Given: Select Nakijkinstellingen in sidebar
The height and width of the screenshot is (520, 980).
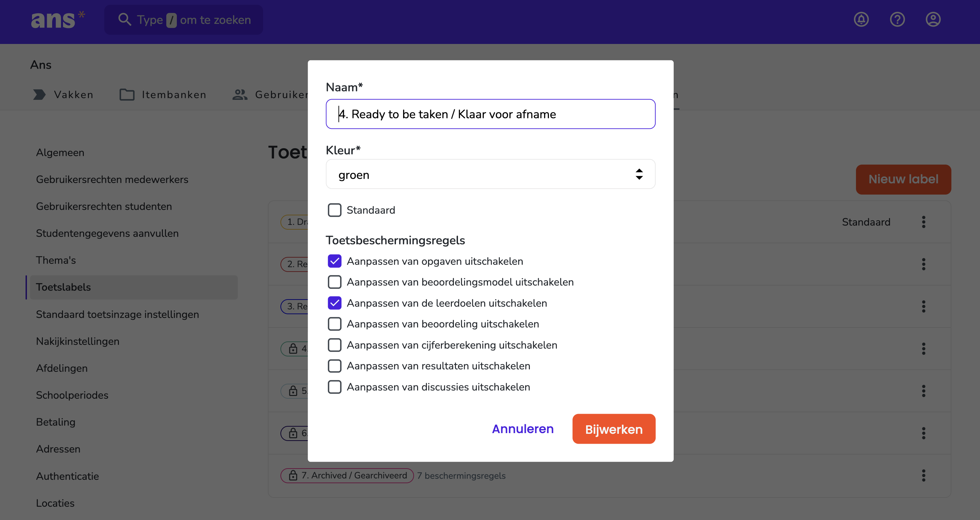Looking at the screenshot, I should coord(78,341).
